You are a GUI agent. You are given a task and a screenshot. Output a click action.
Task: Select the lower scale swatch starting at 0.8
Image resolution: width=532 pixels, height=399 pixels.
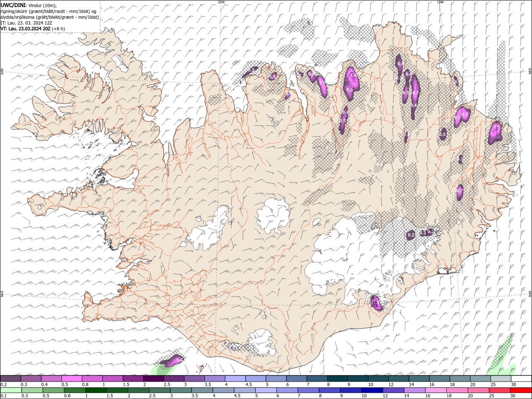74,390
